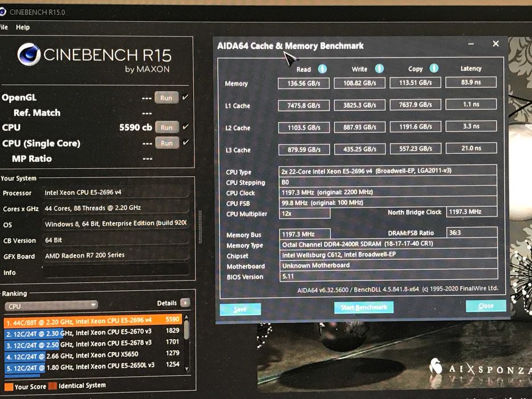Click the CPU Multiplier 12x field
Screen dimensions: 532x399
(x=304, y=213)
